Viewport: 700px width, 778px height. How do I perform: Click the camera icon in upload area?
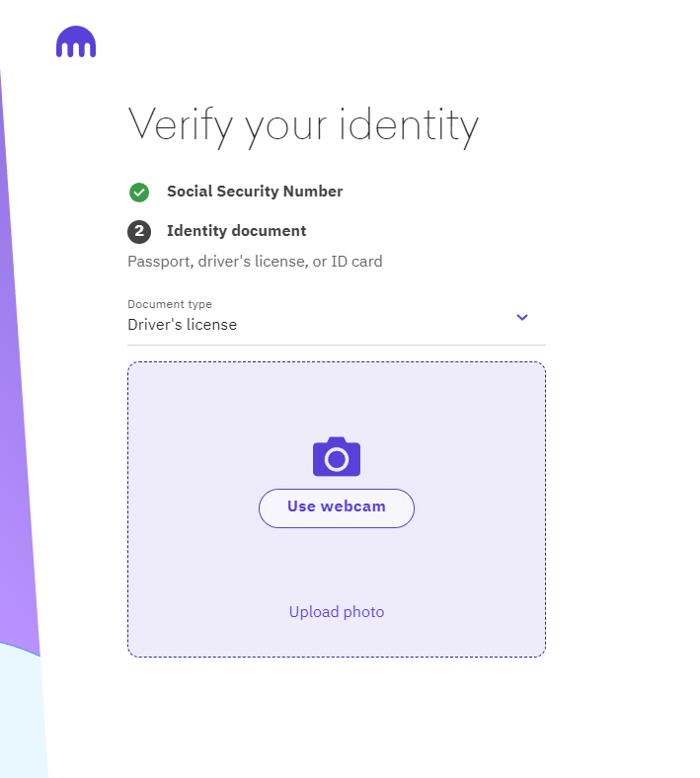coord(337,456)
